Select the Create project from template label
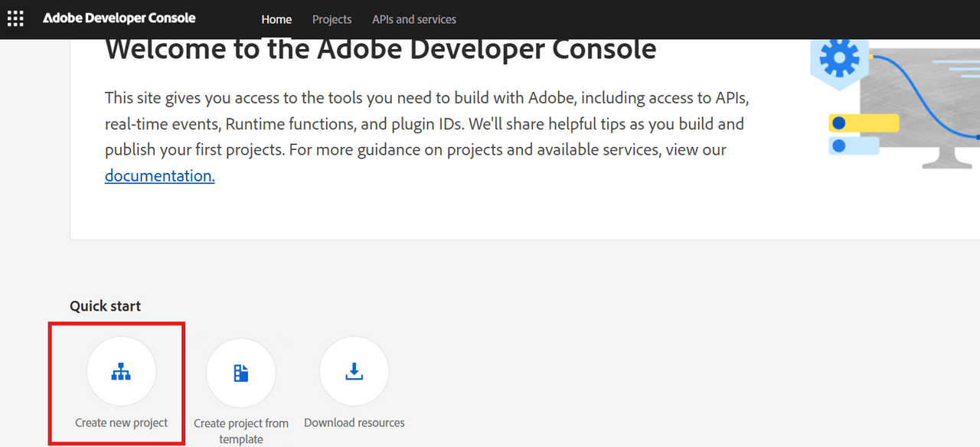Screen dimensions: 980x447 pos(241,431)
